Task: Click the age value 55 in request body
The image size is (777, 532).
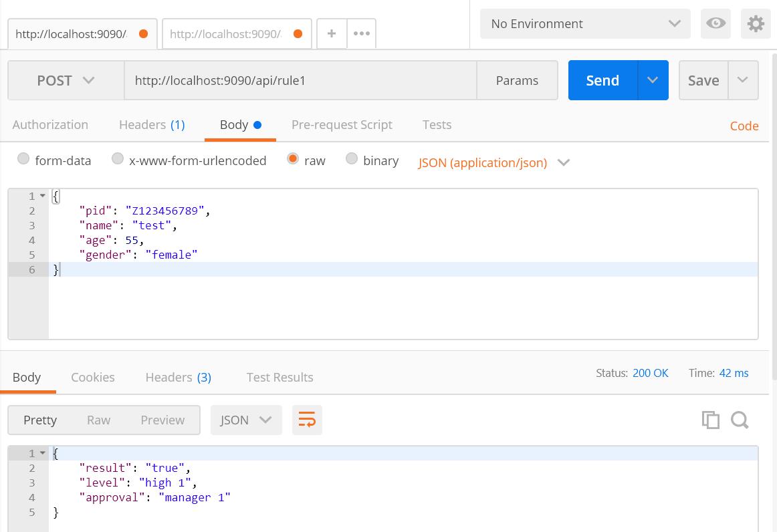Action: click(x=132, y=240)
